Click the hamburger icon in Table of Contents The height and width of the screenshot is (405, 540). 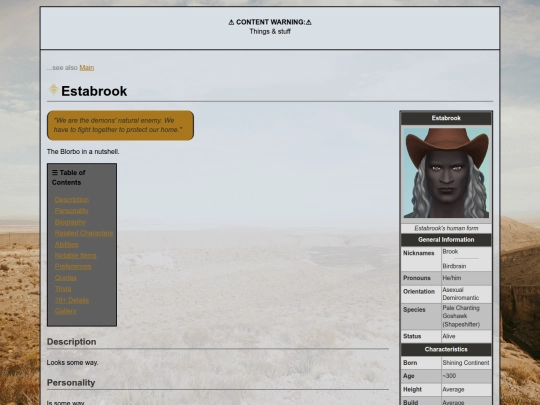click(x=55, y=172)
